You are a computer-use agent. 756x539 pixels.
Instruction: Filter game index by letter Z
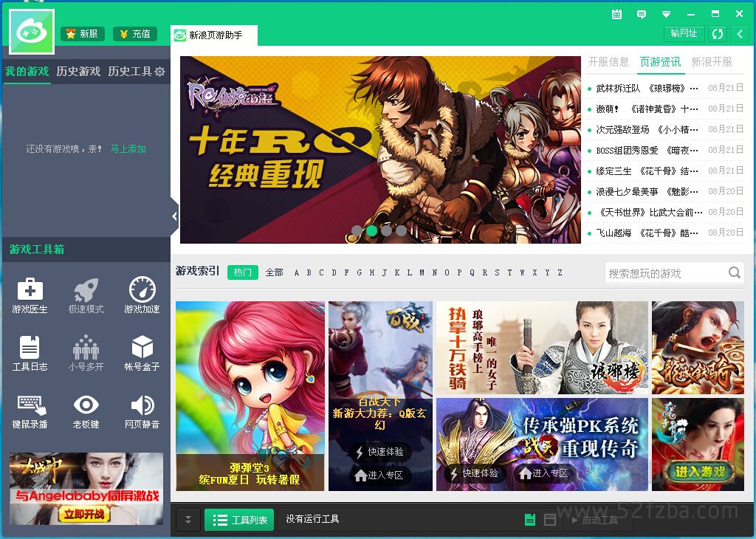pyautogui.click(x=560, y=273)
